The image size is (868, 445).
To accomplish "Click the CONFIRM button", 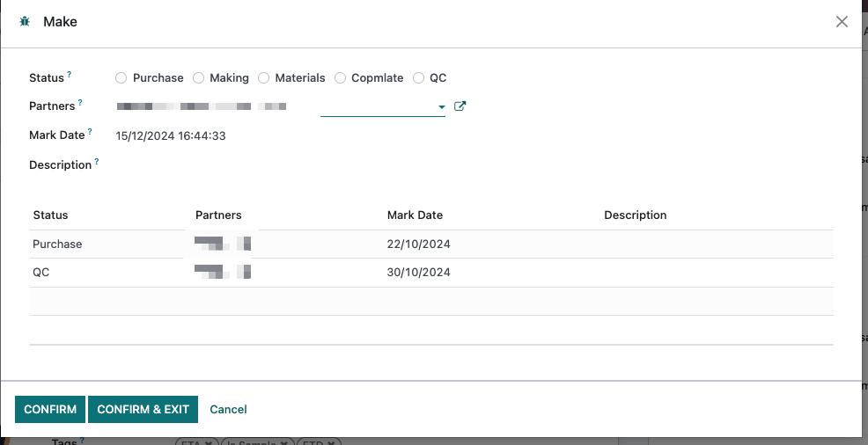I will [50, 409].
